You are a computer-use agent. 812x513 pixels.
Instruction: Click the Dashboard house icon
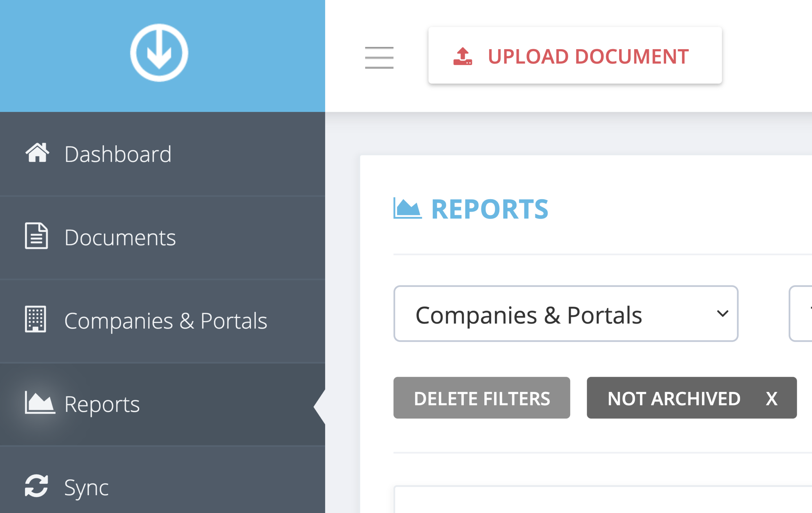tap(37, 153)
